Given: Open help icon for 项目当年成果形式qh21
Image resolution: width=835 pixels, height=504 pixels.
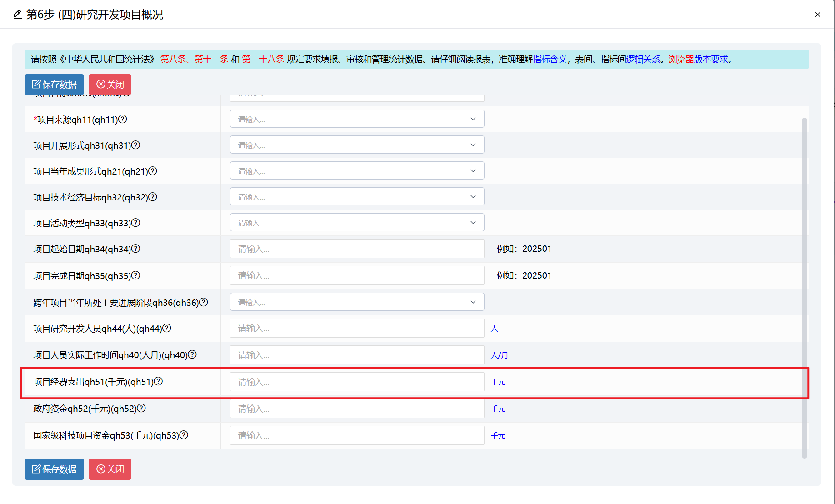Looking at the screenshot, I should pyautogui.click(x=153, y=171).
